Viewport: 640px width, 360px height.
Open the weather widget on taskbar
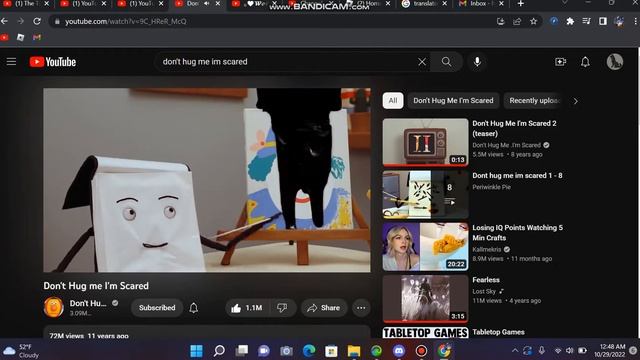tap(21, 351)
